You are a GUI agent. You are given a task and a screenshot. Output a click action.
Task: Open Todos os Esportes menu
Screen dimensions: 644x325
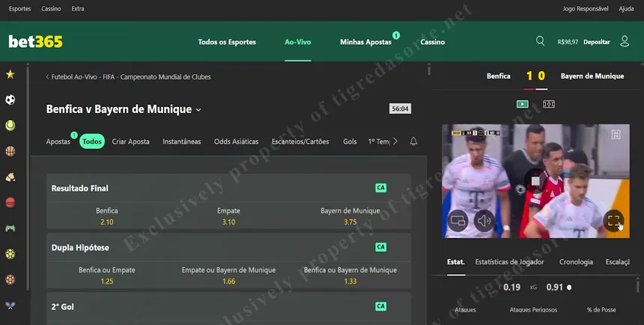(x=227, y=42)
